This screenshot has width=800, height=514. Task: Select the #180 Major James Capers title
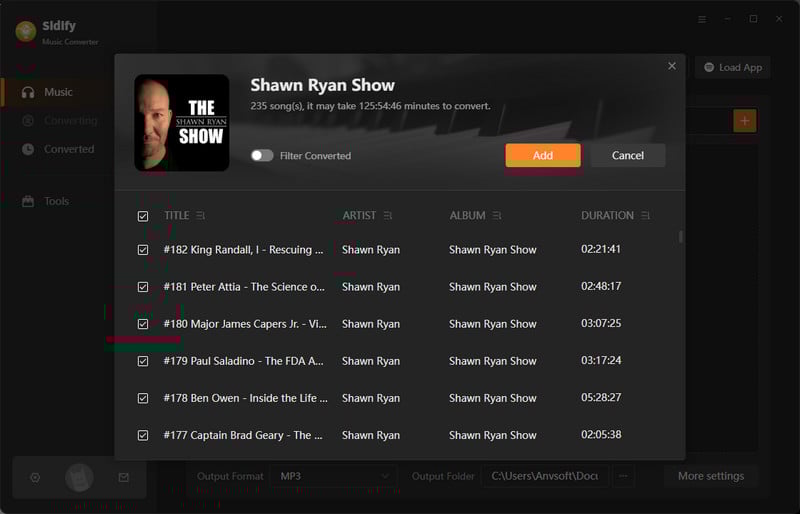[x=245, y=324]
